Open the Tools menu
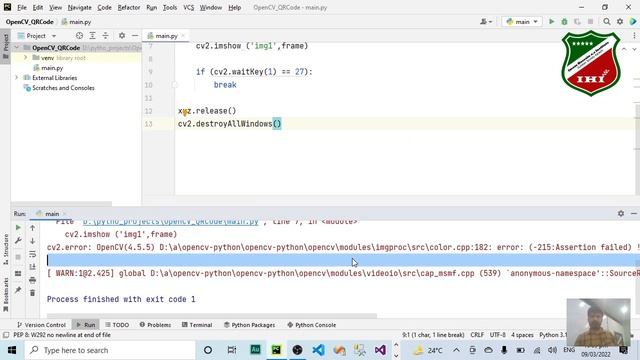 coord(170,7)
